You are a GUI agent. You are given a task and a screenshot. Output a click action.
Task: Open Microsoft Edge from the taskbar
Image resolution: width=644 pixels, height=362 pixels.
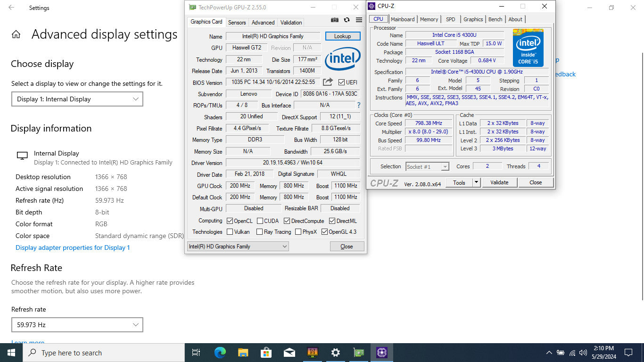point(220,353)
